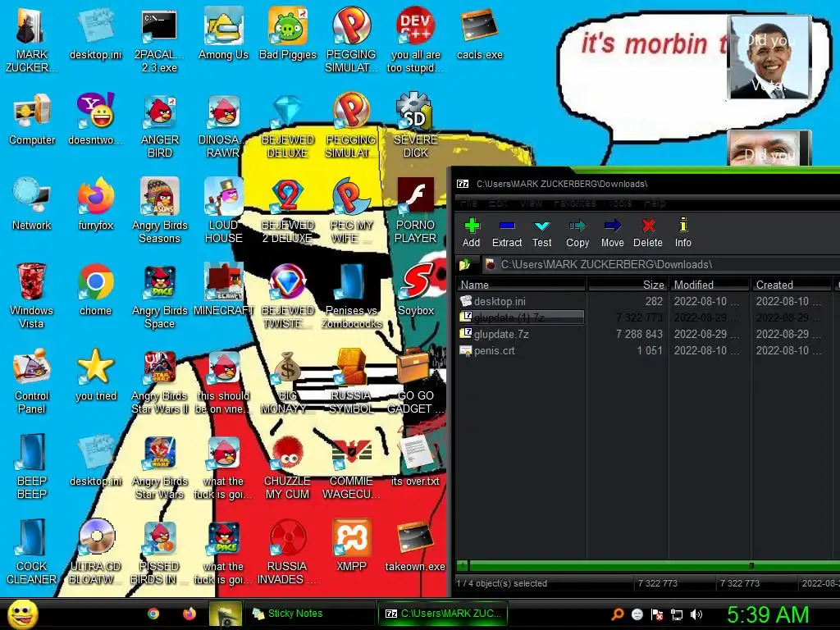
Task: Open the Help menu in 7-Zip
Action: (654, 203)
